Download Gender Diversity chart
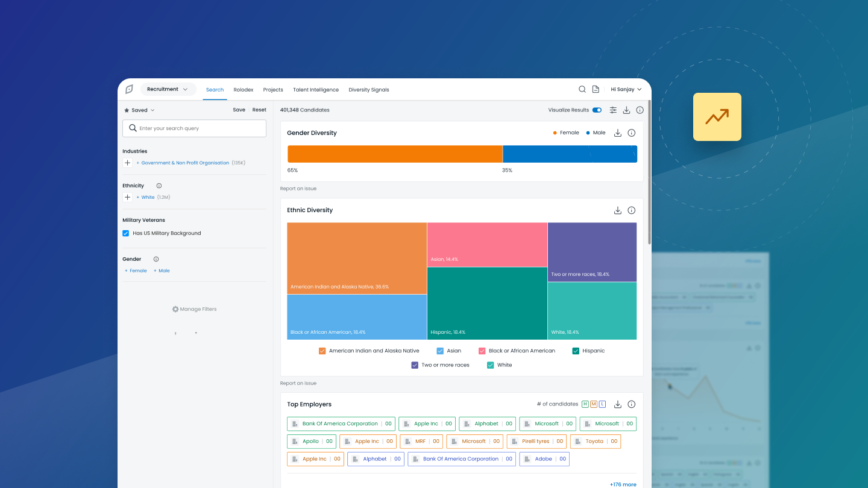This screenshot has height=488, width=868. 618,133
